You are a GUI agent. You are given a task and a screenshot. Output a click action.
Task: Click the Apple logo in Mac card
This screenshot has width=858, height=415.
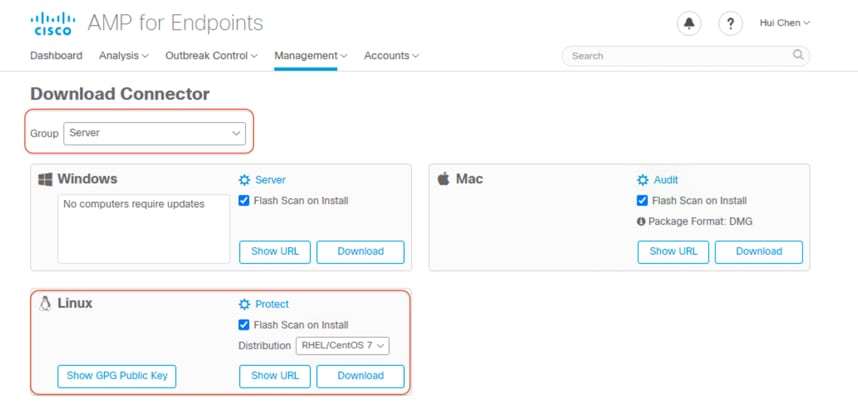(x=443, y=179)
